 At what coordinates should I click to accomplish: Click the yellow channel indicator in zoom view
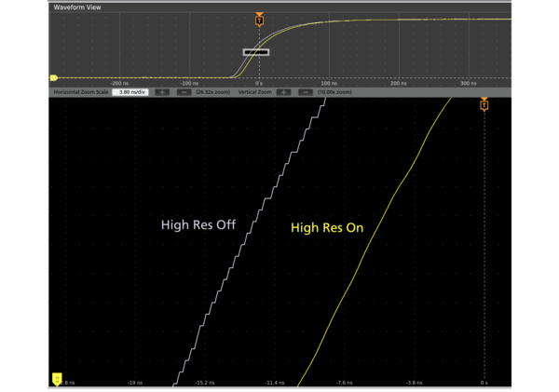[57, 379]
